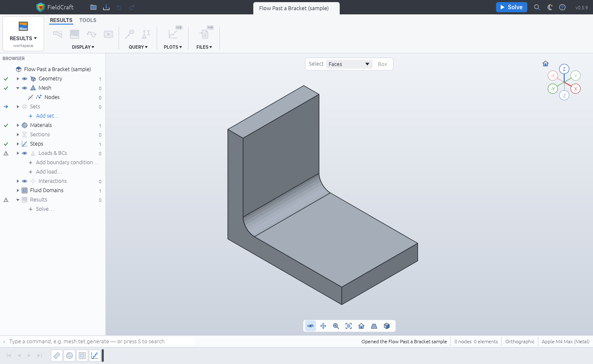Click Add boundary condition… in browser
This screenshot has width=593, height=364.
point(67,163)
